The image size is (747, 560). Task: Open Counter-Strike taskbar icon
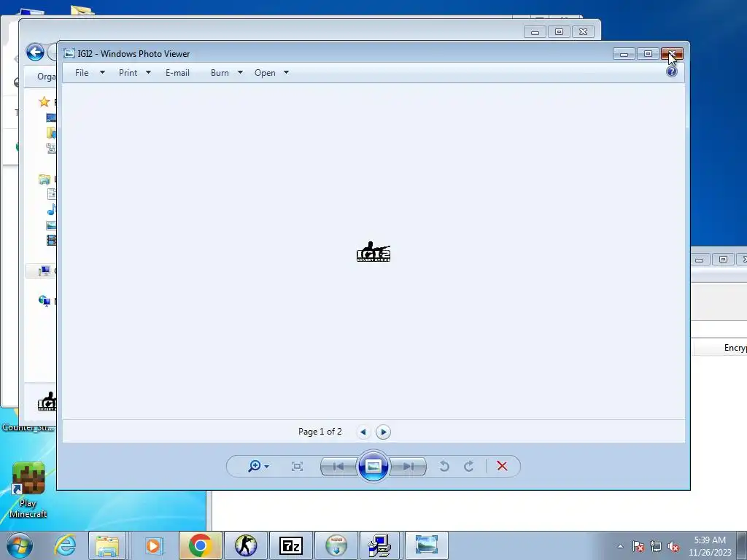click(246, 545)
